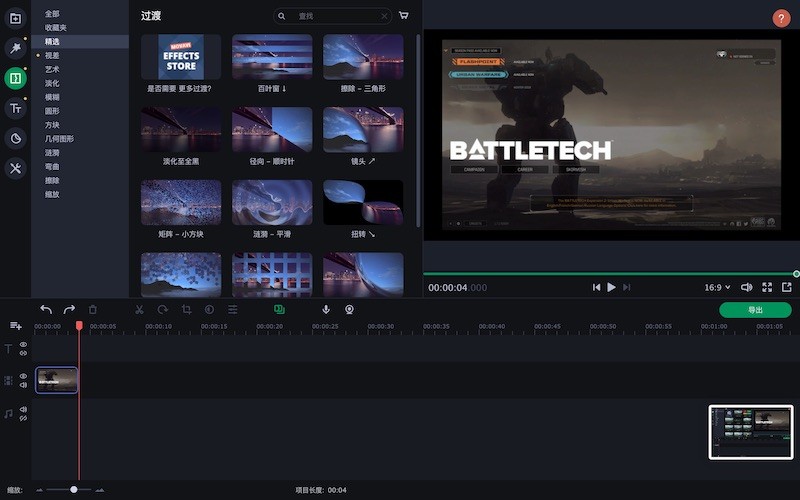Redo the last action
The image size is (800, 500).
tap(69, 309)
